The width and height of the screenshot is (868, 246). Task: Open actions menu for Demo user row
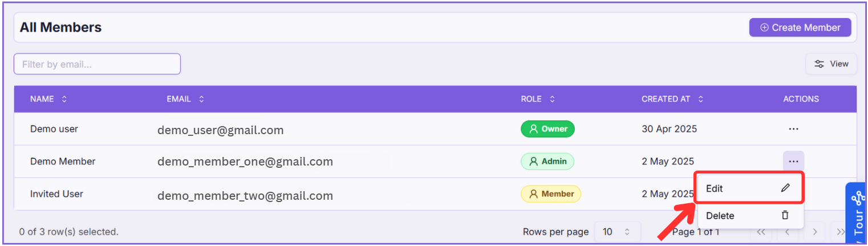(793, 129)
